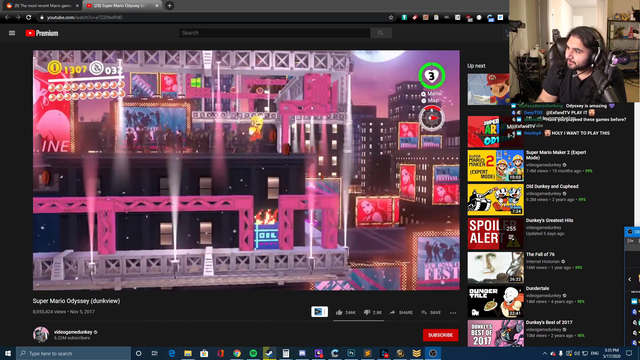The height and width of the screenshot is (360, 640).
Task: Open Office icon on taskbar
Action: [220, 353]
